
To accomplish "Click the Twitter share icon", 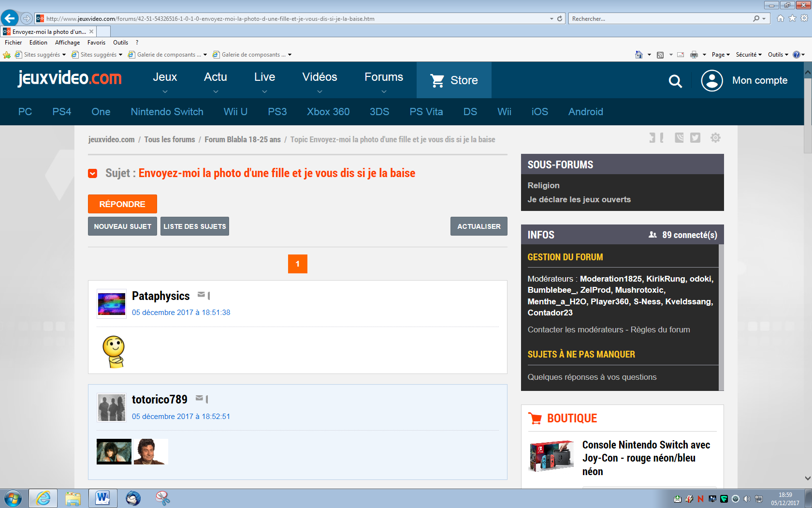I will coord(695,138).
